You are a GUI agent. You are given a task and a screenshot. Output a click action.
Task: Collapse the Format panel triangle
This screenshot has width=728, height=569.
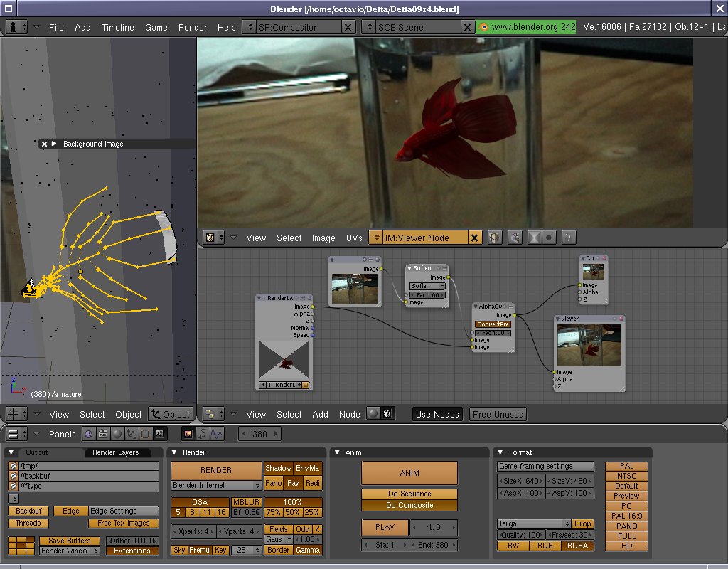tap(500, 452)
